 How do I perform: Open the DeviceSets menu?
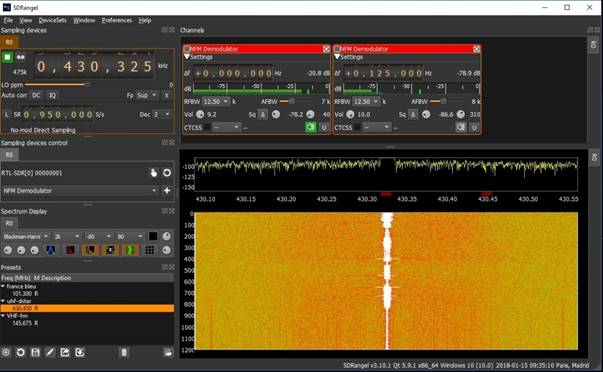pos(53,20)
